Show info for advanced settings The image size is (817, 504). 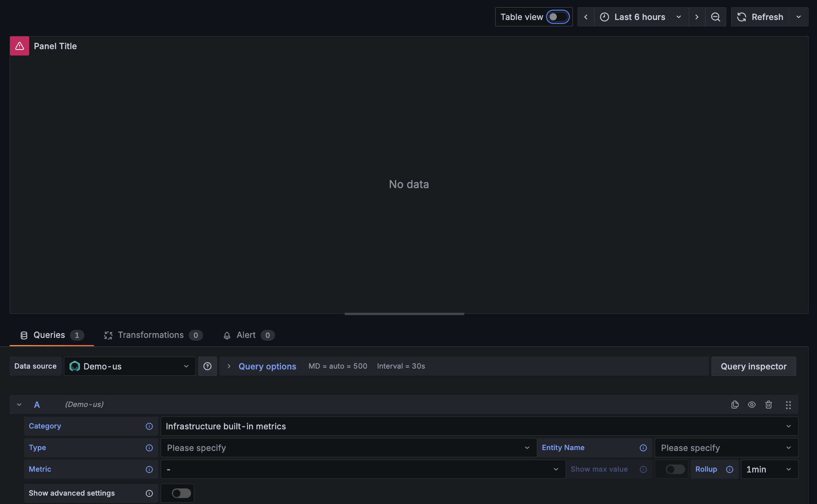(x=149, y=493)
